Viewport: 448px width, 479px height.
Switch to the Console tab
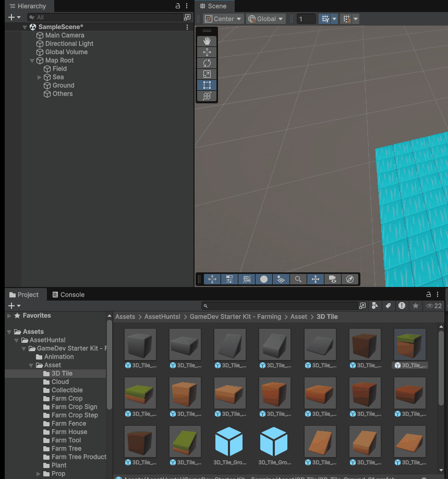coord(68,295)
